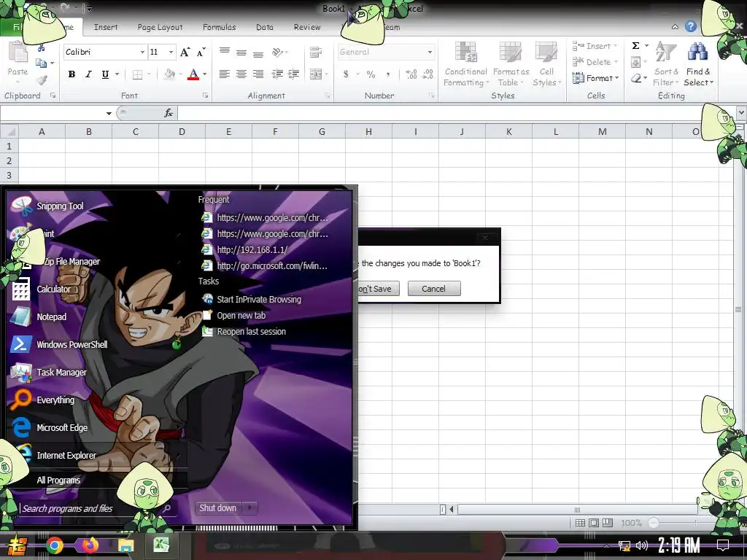
Task: Toggle bottom align
Action: click(x=258, y=53)
